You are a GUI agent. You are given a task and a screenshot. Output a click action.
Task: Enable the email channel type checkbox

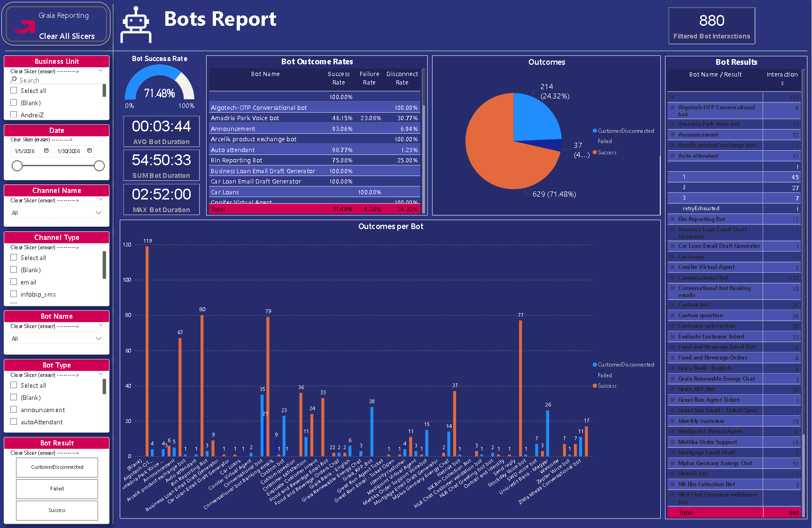coord(14,282)
